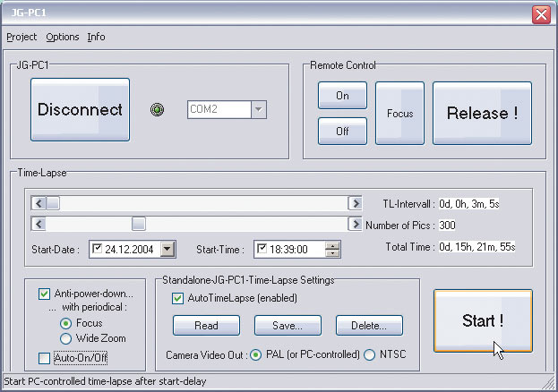Click the Number of Pics slider thumb

[139, 224]
